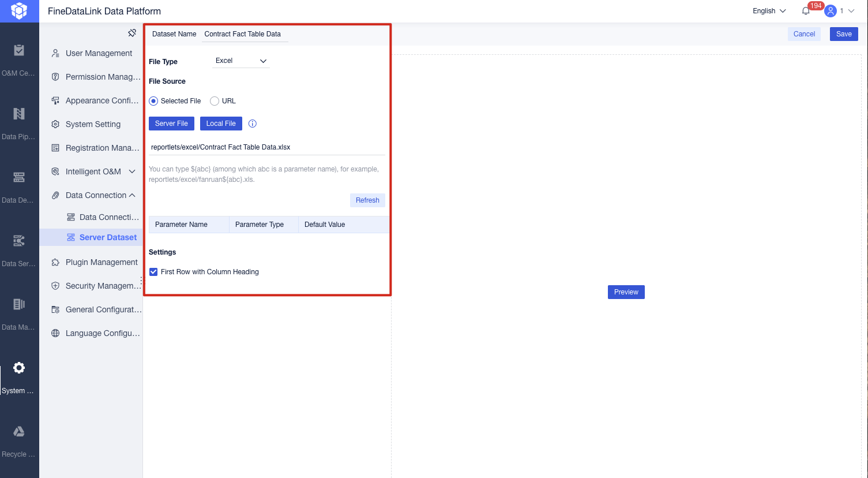Click the Dataset Name input field

[x=245, y=34]
